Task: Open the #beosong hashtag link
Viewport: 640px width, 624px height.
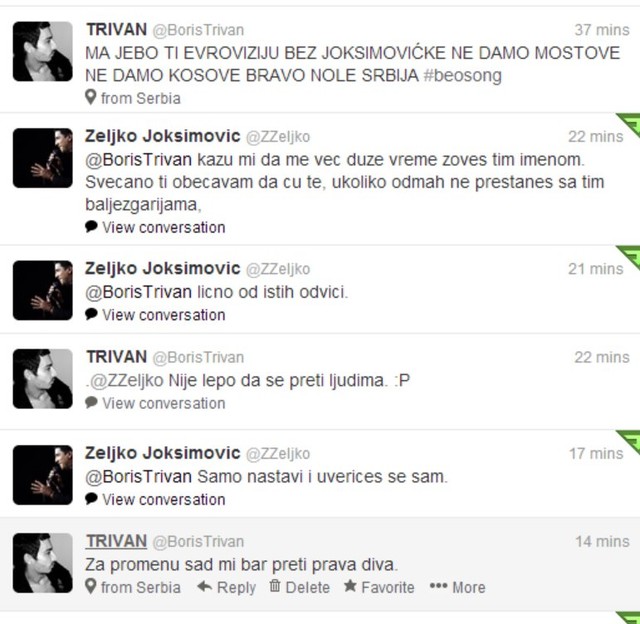Action: point(462,76)
